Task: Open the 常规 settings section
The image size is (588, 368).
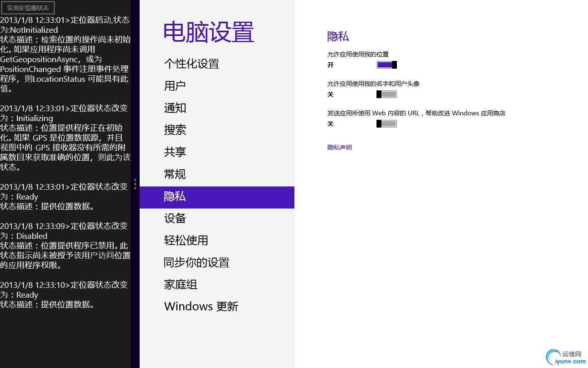Action: pos(175,174)
